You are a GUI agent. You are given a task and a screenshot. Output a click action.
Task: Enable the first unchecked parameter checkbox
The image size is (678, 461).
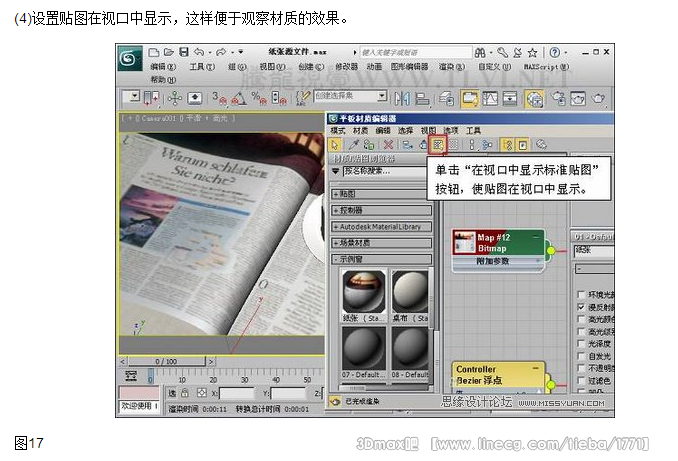[581, 295]
